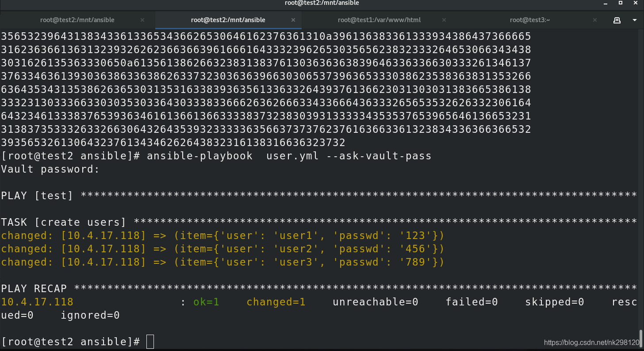Close the inactive root@test2:/mnt/ansible tab
This screenshot has height=351, width=644.
tap(142, 20)
